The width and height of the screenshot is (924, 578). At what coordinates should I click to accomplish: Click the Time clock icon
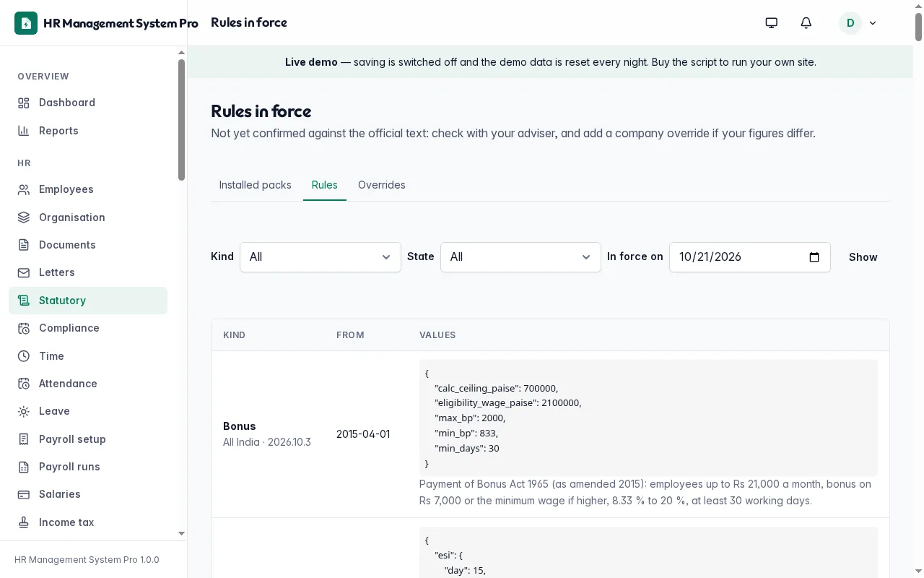click(24, 356)
